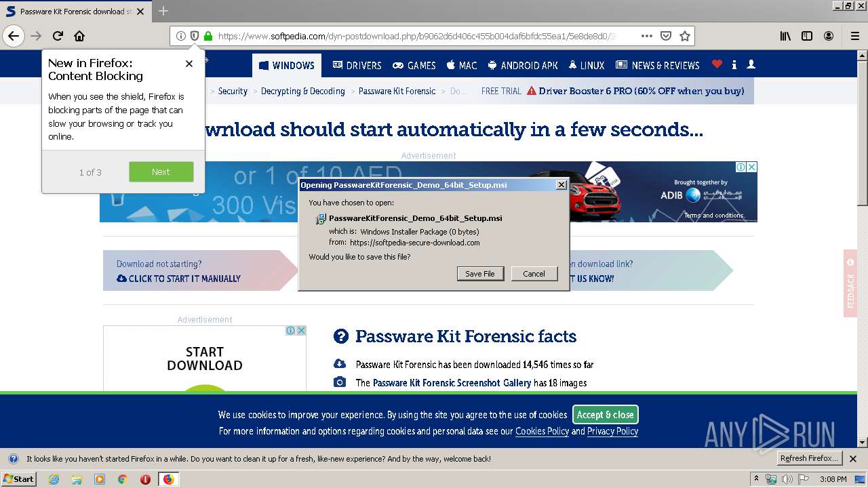Click the Softpedia red heart icon
This screenshot has width=868, height=488.
(717, 64)
